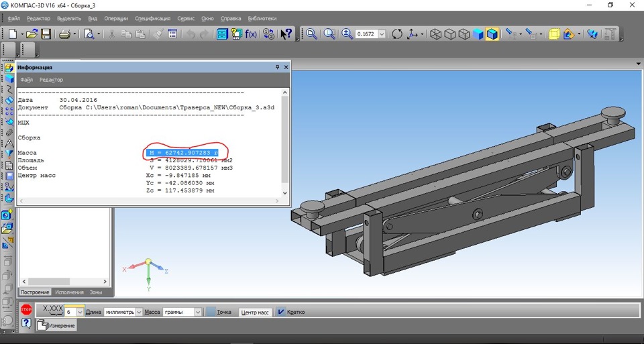Expand the print options dropdown arrow

pos(74,34)
